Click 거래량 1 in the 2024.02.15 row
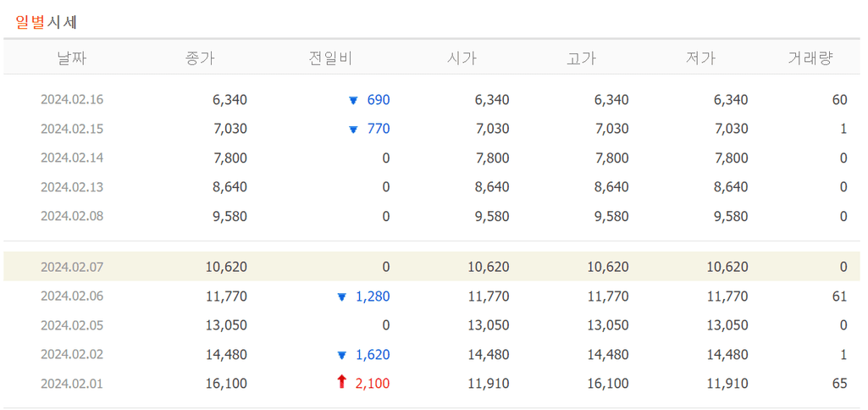The image size is (868, 410). pos(843,129)
